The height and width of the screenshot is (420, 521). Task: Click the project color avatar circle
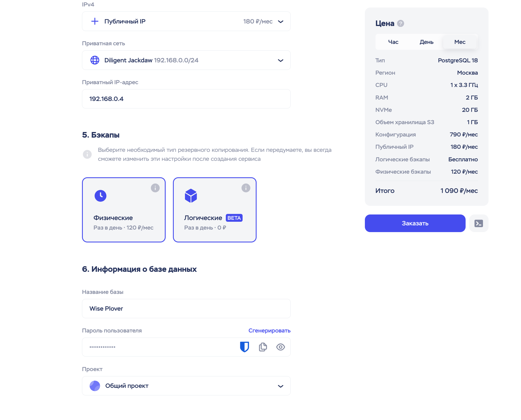tap(95, 386)
